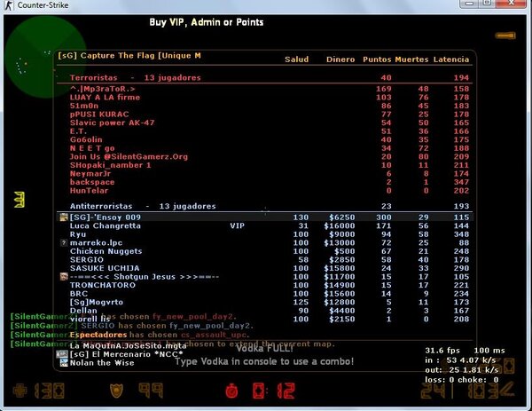Click the '$16000' money value
The width and height of the screenshot is (532, 411).
tap(340, 225)
